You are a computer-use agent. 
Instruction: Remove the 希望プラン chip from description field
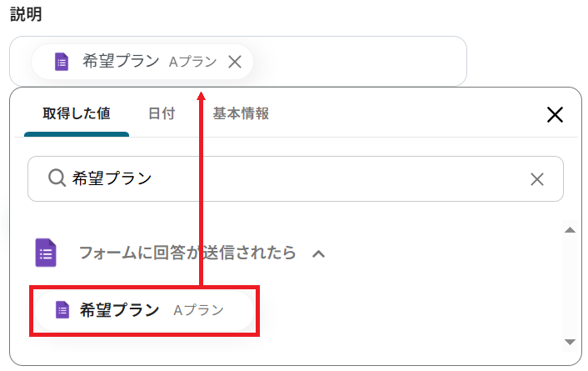pyautogui.click(x=235, y=62)
